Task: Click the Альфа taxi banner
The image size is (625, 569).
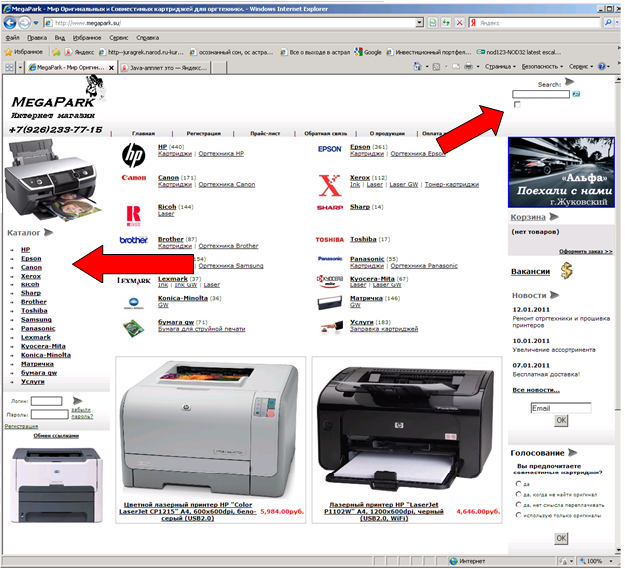Action: [562, 172]
